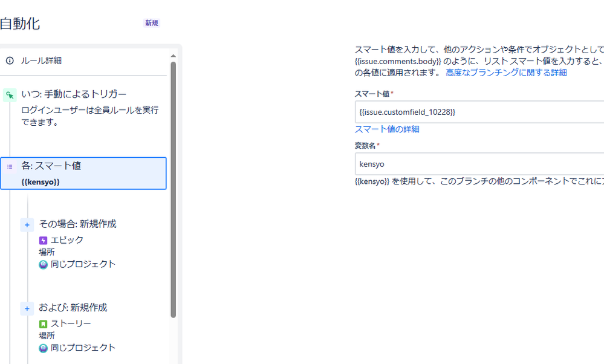Click the 変数名 field label
The image size is (604, 364).
coord(365,146)
